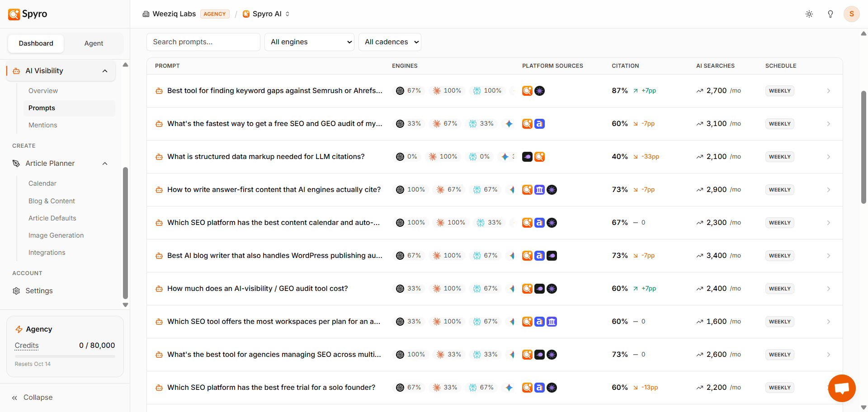Click the Gemini icon in free trial row
Viewport: 868px width, 412px height.
(x=509, y=388)
